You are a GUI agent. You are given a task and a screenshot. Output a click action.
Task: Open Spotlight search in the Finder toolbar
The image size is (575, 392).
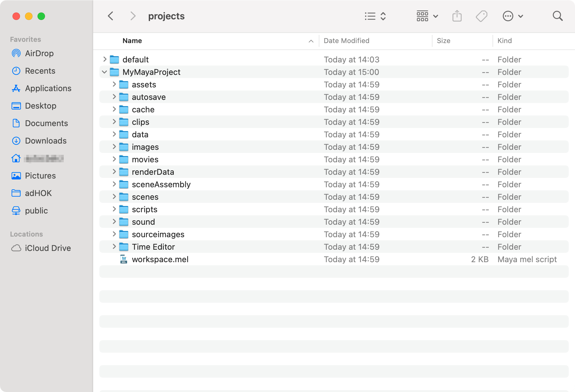pyautogui.click(x=557, y=16)
